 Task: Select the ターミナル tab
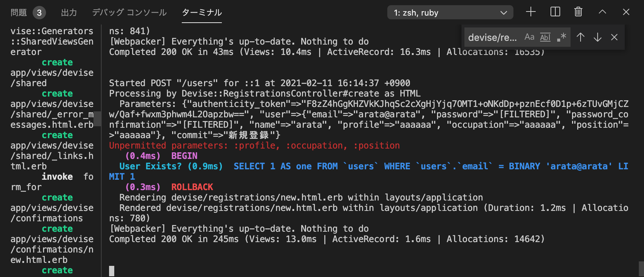point(202,13)
